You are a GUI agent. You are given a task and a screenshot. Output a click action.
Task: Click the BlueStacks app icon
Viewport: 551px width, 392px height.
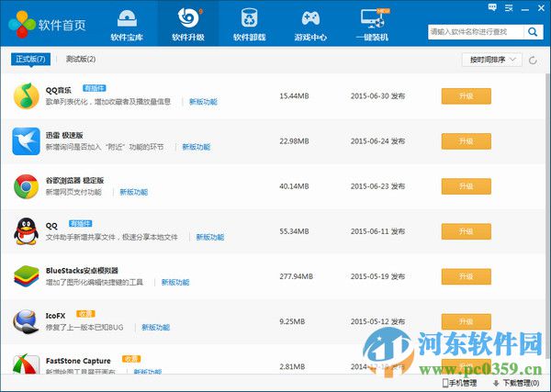(26, 276)
